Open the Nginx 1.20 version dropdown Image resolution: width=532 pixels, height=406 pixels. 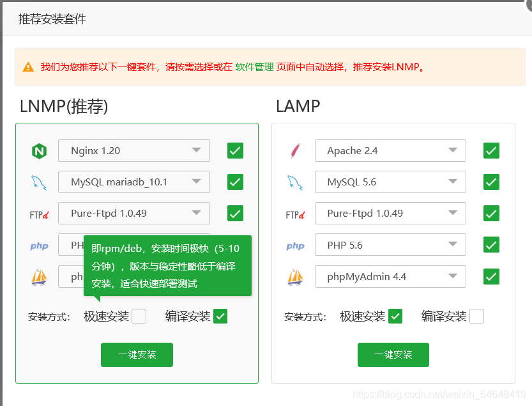[x=134, y=150]
